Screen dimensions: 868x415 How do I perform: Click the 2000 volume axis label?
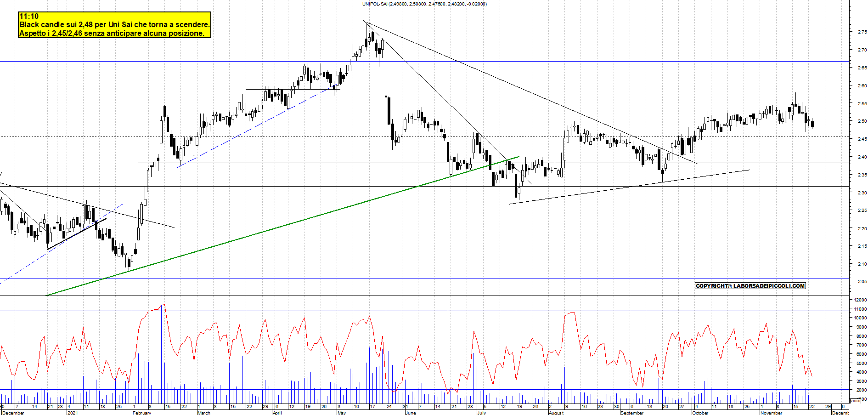pyautogui.click(x=862, y=390)
